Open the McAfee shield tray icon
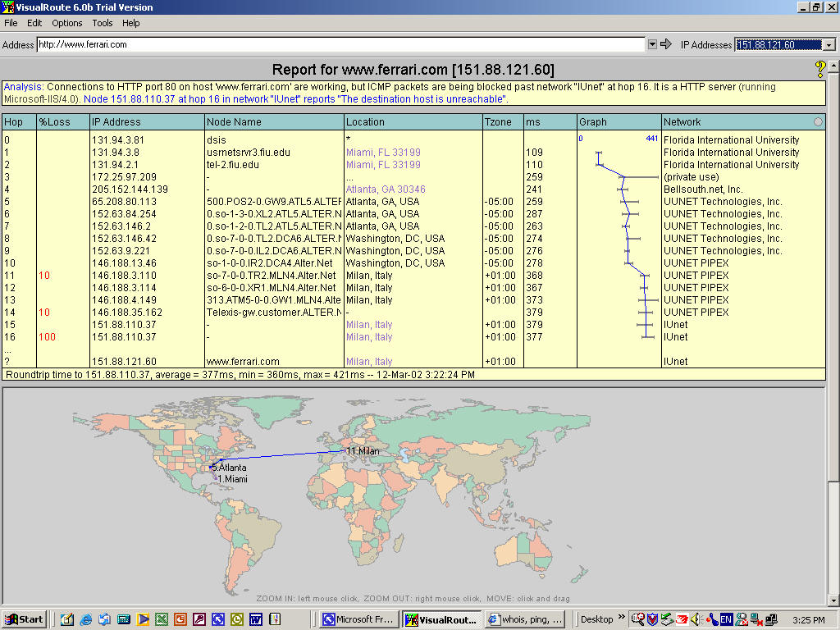840x630 pixels. (652, 619)
